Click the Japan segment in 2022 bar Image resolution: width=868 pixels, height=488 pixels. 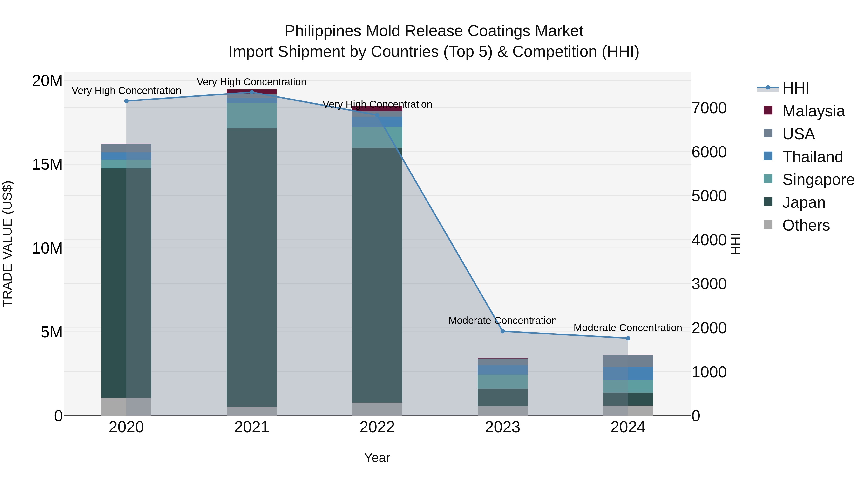377,275
